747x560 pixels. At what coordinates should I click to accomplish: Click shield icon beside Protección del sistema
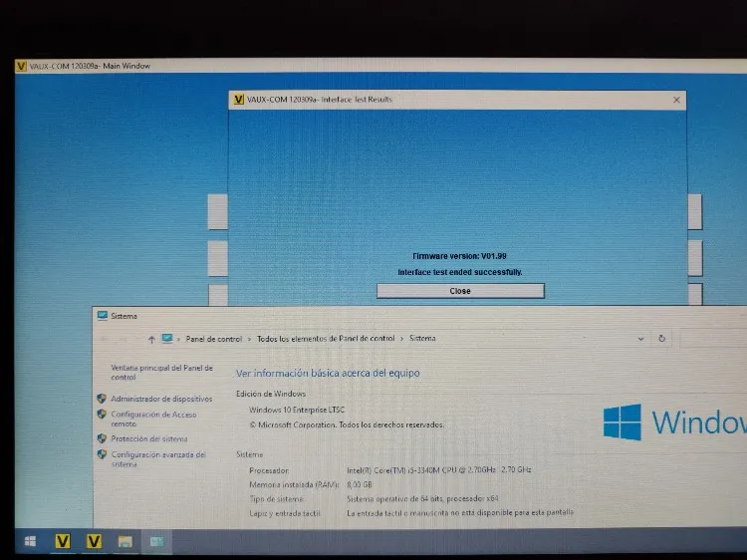[x=102, y=438]
